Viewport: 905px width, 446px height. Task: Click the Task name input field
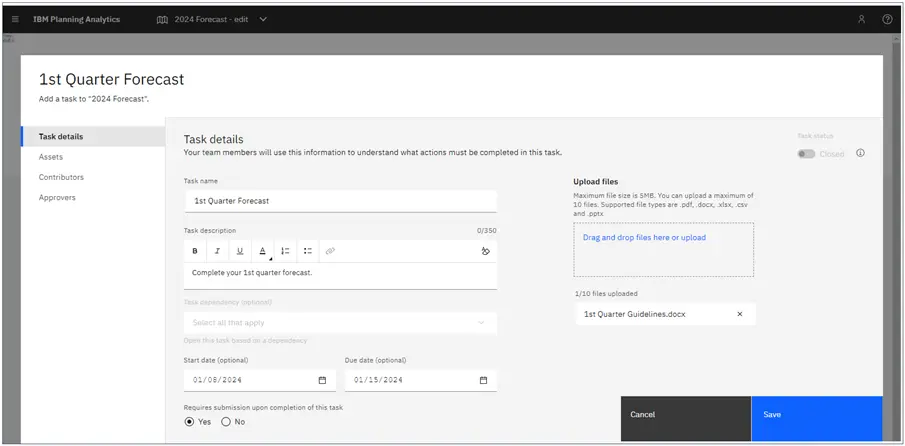(341, 201)
